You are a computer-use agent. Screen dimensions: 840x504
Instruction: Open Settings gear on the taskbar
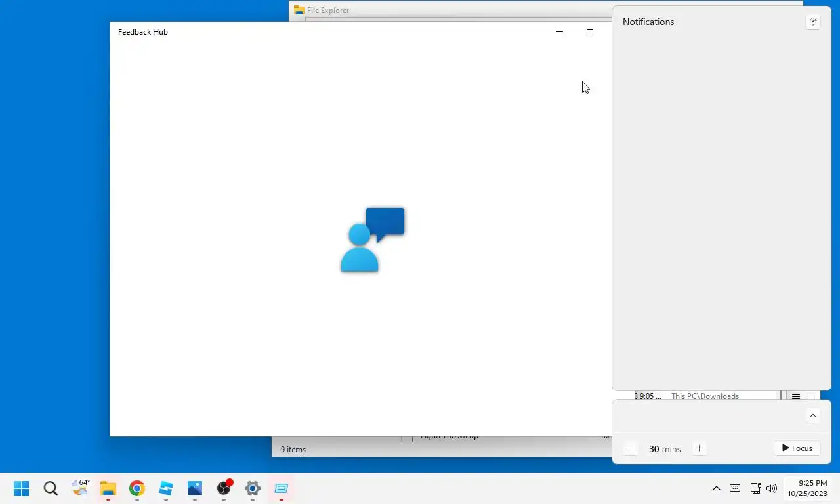tap(253, 488)
